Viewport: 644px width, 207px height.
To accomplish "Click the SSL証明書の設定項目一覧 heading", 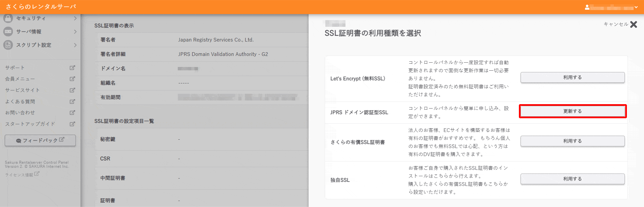I will click(x=124, y=121).
